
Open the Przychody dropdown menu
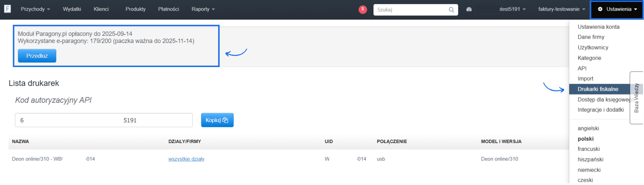(x=35, y=9)
